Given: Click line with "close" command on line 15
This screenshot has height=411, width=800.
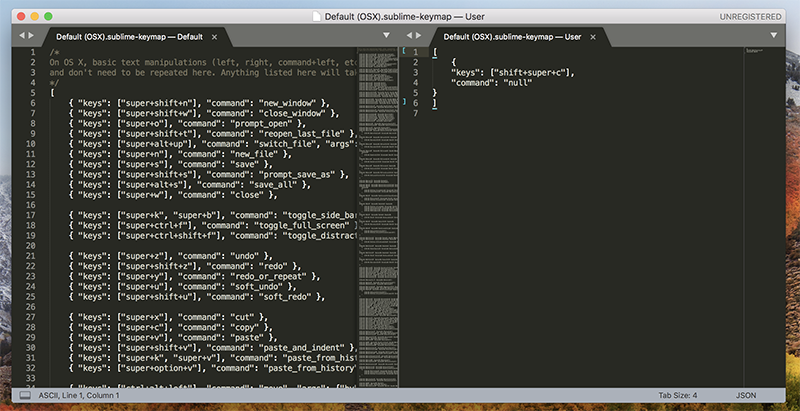Looking at the screenshot, I should coord(172,195).
